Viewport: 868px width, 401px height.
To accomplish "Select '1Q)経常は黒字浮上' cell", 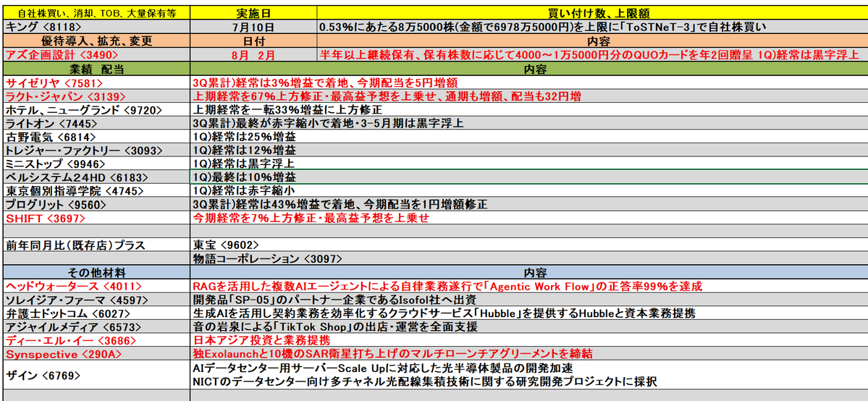I will click(x=529, y=164).
